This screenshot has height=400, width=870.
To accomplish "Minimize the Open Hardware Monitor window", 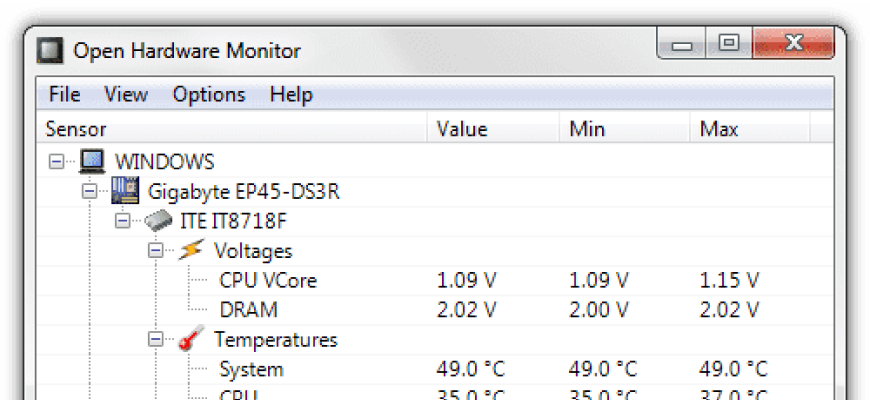I will pyautogui.click(x=681, y=43).
